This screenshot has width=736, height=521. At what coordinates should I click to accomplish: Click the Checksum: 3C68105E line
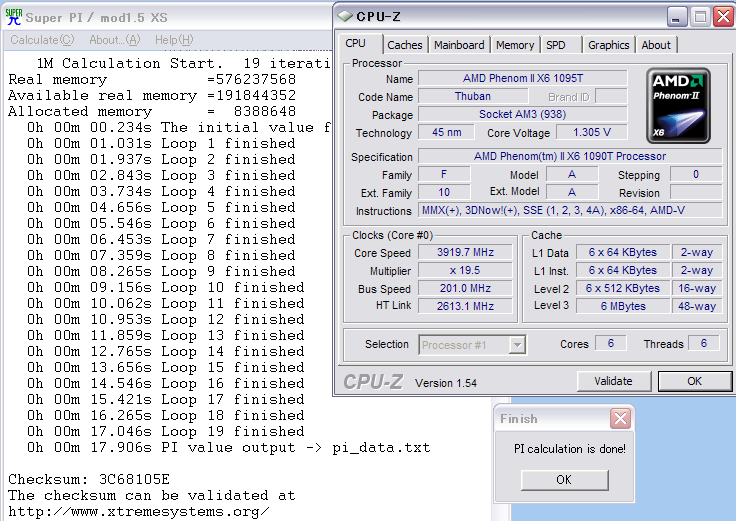pos(89,479)
